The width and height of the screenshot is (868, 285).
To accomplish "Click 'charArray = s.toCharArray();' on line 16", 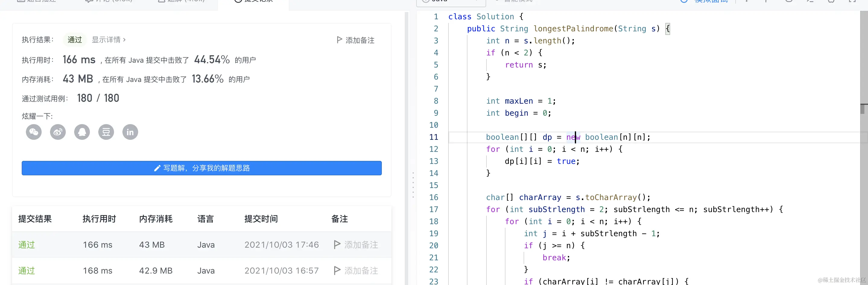I will click(x=584, y=197).
